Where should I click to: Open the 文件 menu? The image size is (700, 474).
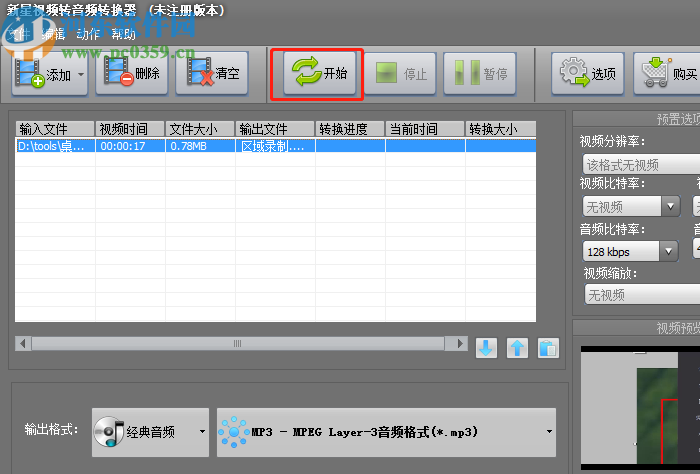[19, 34]
